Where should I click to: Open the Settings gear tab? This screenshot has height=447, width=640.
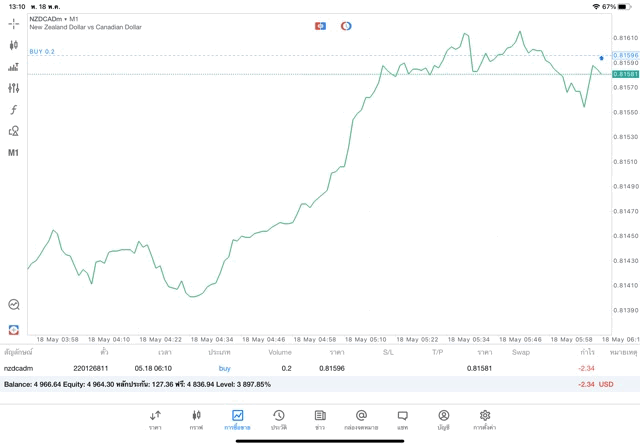point(485,419)
